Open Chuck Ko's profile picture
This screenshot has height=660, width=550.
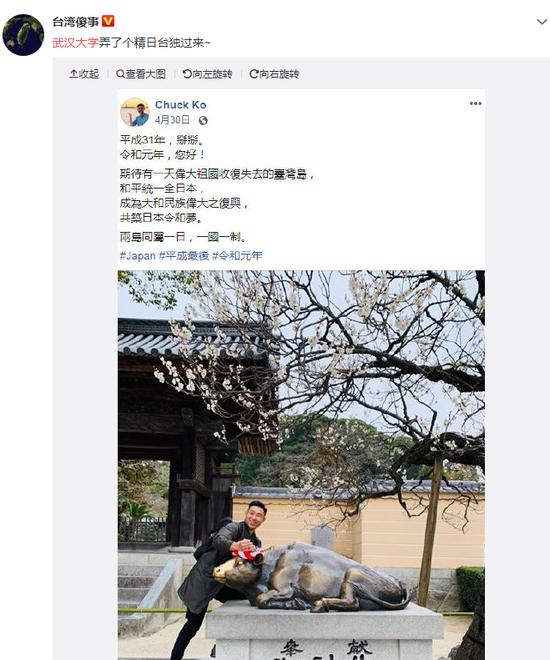[x=135, y=112]
